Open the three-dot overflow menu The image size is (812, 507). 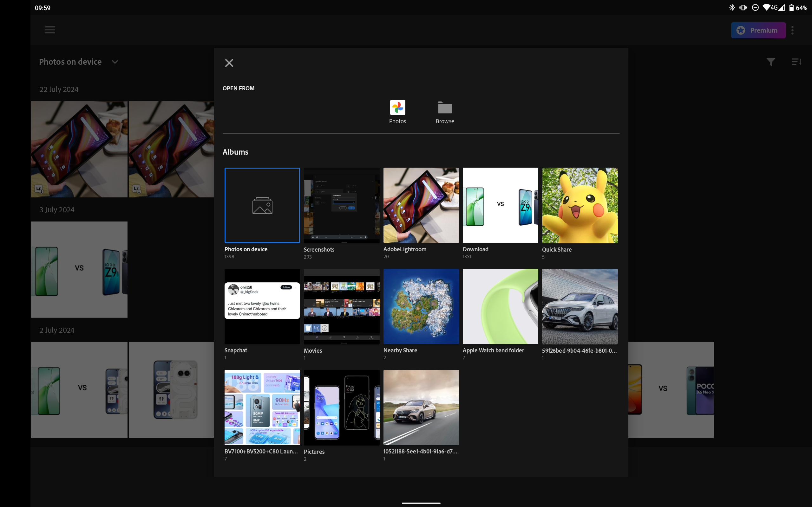click(793, 30)
